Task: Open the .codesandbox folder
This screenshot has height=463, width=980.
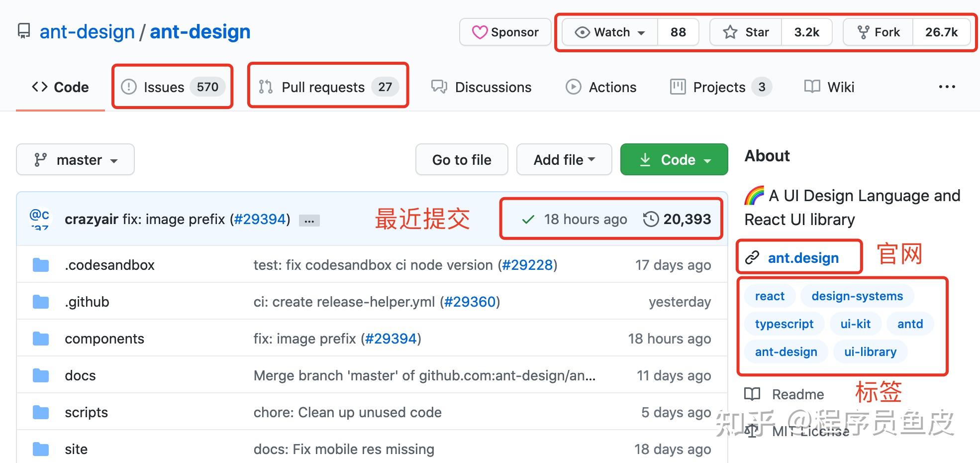Action: click(x=109, y=265)
